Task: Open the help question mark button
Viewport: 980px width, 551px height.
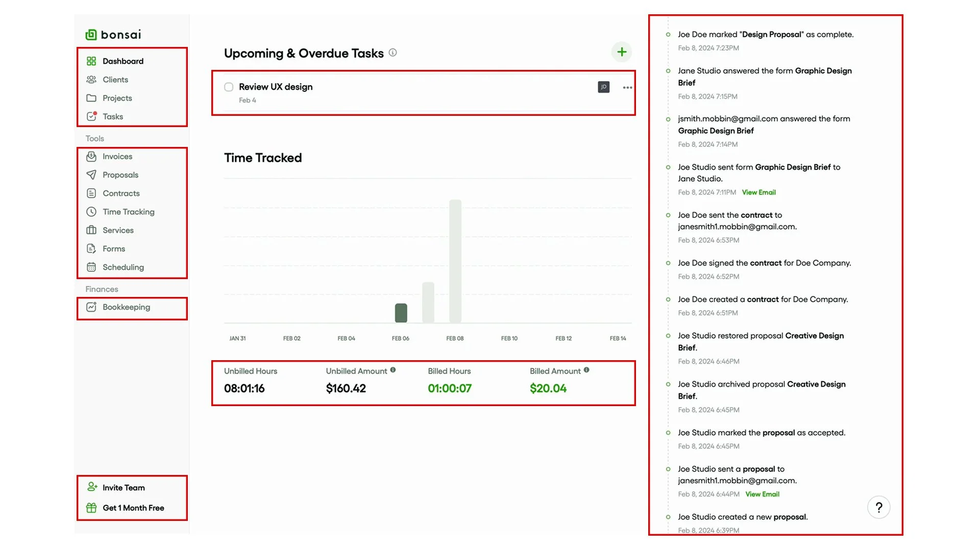Action: point(878,507)
